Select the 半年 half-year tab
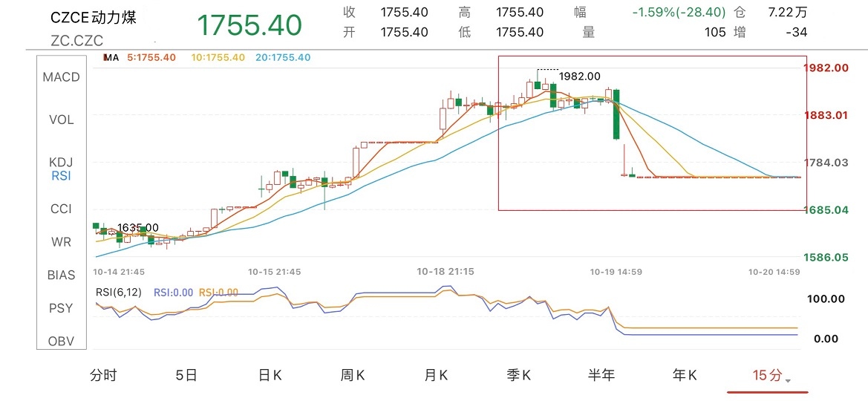The width and height of the screenshot is (868, 401). [x=601, y=376]
